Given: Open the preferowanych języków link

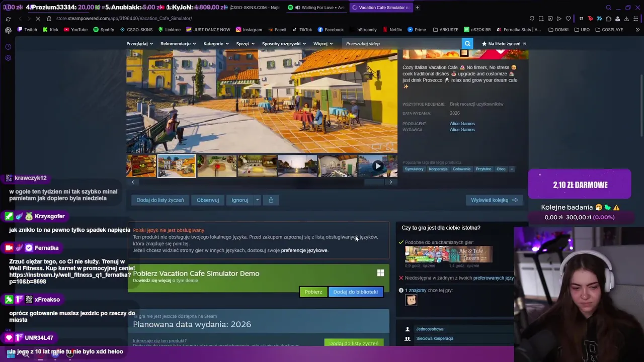Looking at the screenshot, I should pos(494,278).
